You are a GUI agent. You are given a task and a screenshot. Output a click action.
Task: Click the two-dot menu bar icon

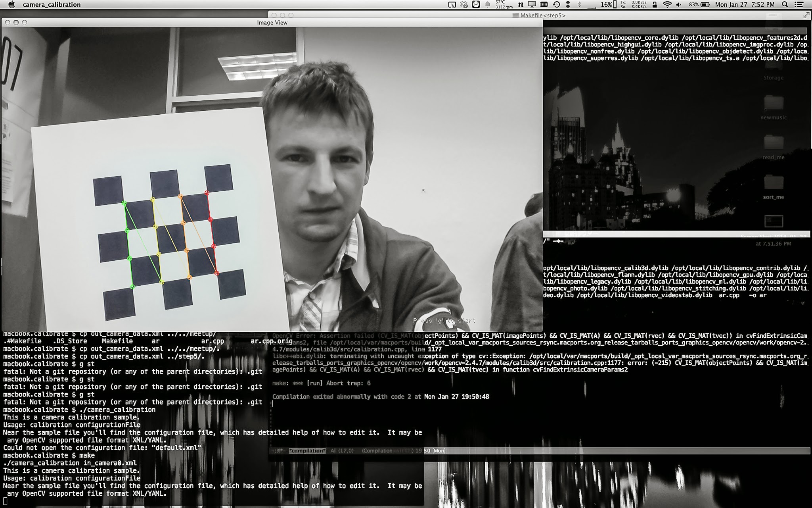tap(568, 5)
